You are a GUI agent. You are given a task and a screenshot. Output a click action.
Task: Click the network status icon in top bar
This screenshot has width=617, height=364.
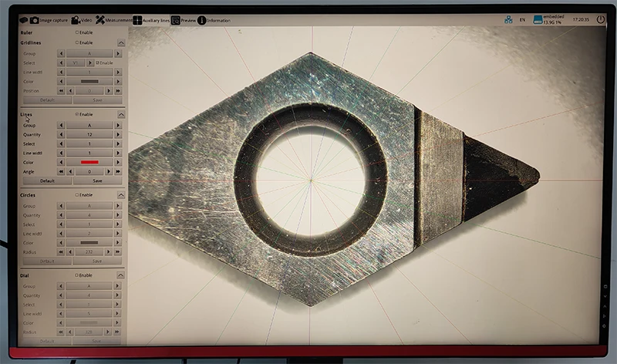tap(508, 19)
